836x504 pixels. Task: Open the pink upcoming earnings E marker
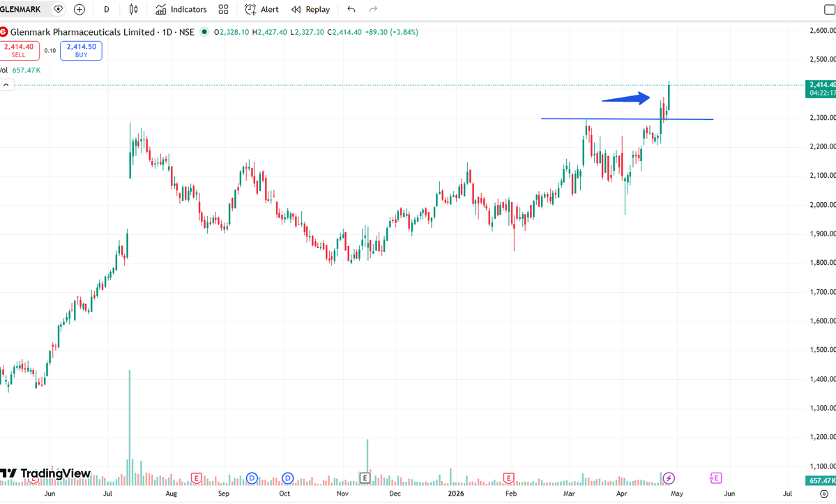point(715,478)
